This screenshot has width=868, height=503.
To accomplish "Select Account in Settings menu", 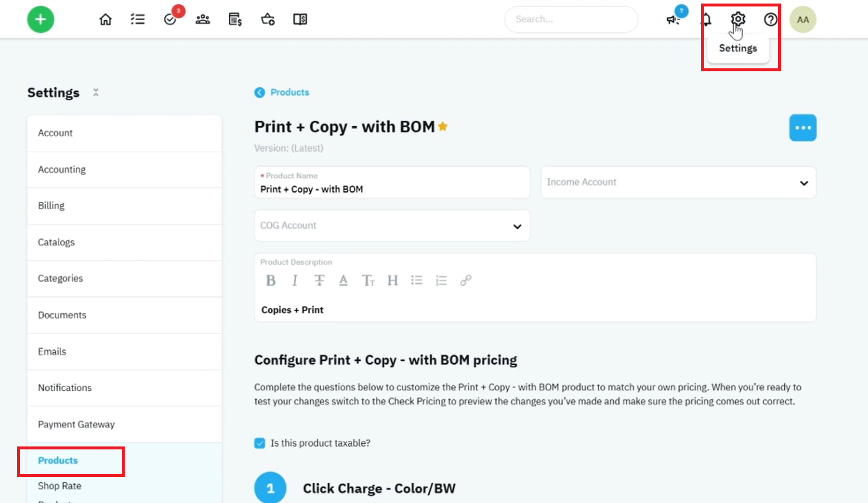I will 124,133.
